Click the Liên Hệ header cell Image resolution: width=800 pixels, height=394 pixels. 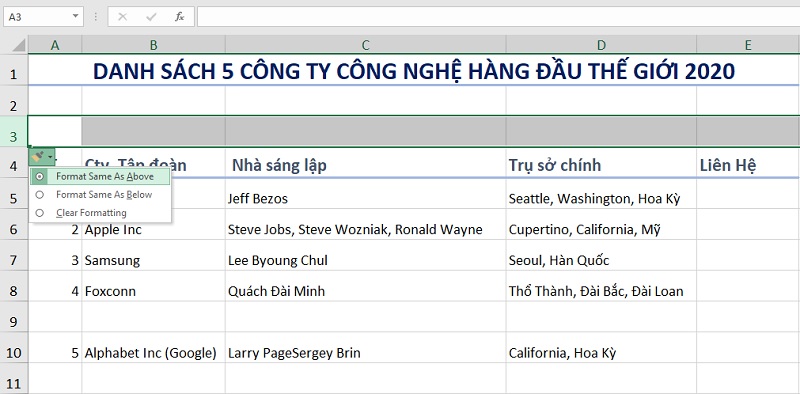click(x=748, y=164)
